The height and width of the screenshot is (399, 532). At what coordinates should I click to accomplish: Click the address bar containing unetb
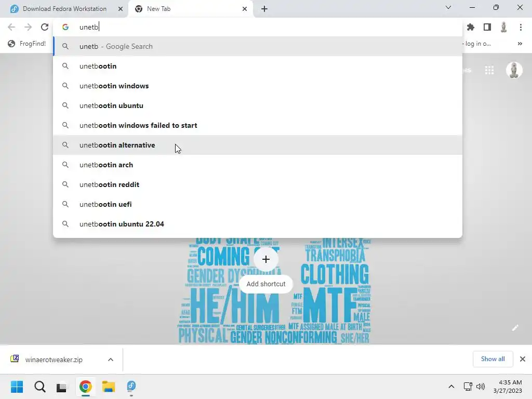point(258,27)
